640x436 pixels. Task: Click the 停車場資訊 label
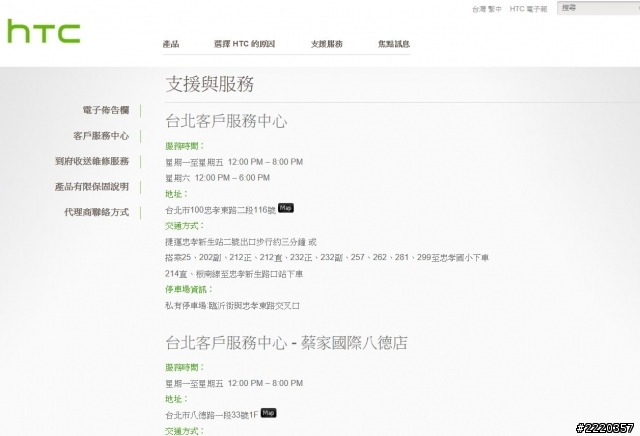189,289
